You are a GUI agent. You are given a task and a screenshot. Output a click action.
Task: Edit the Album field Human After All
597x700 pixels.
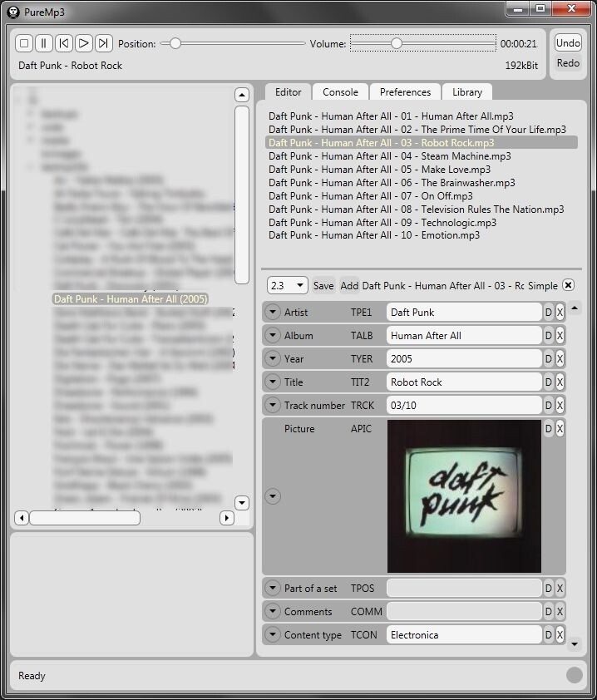coord(464,335)
